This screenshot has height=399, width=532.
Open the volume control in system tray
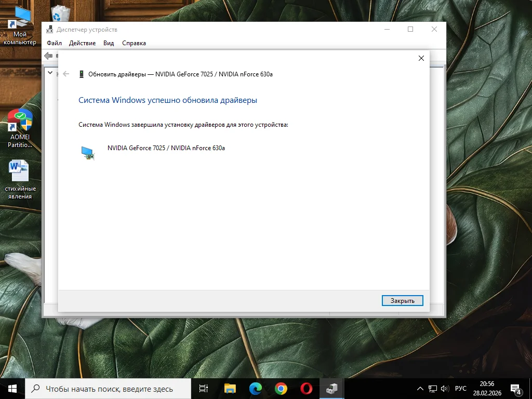(444, 389)
